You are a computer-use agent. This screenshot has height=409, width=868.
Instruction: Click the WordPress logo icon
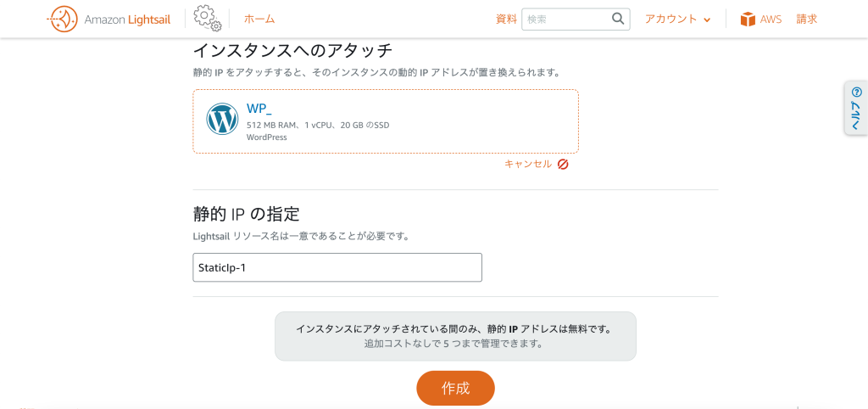(x=223, y=119)
